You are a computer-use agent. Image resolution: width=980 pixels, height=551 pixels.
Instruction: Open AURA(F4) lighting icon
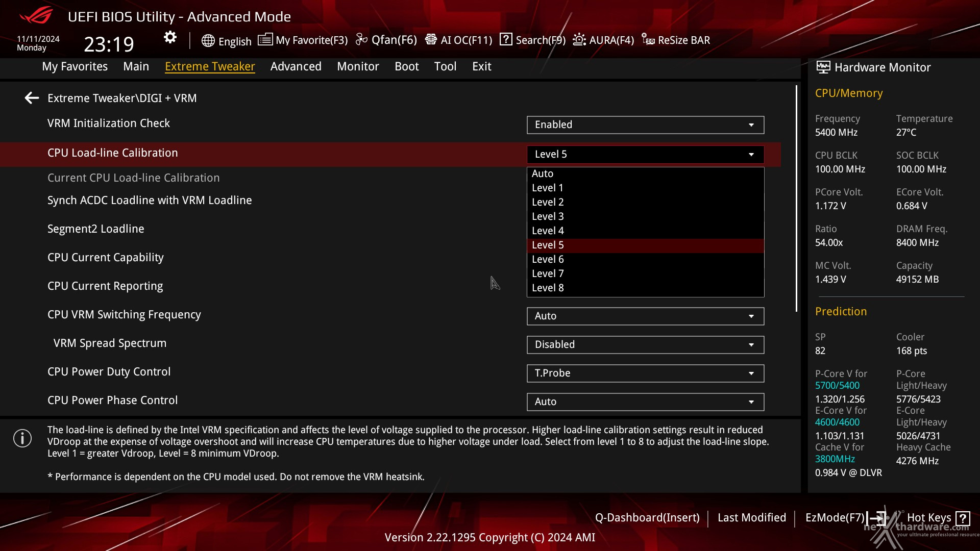pyautogui.click(x=579, y=40)
